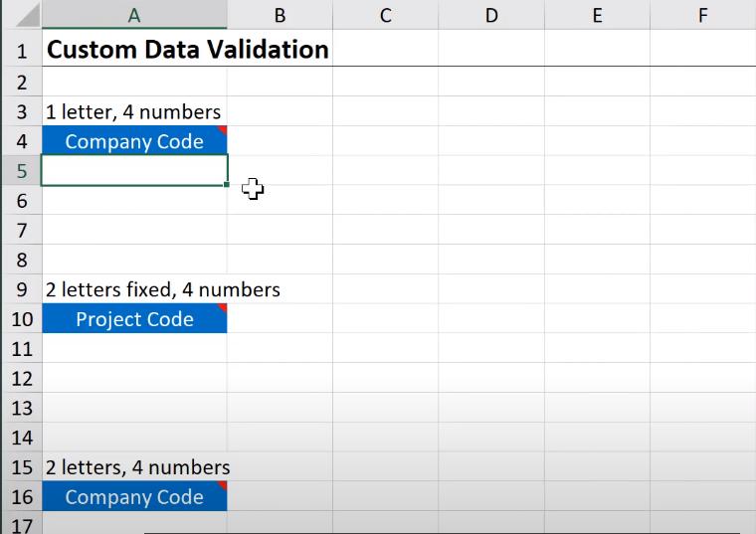Select row 13 header

[x=21, y=408]
